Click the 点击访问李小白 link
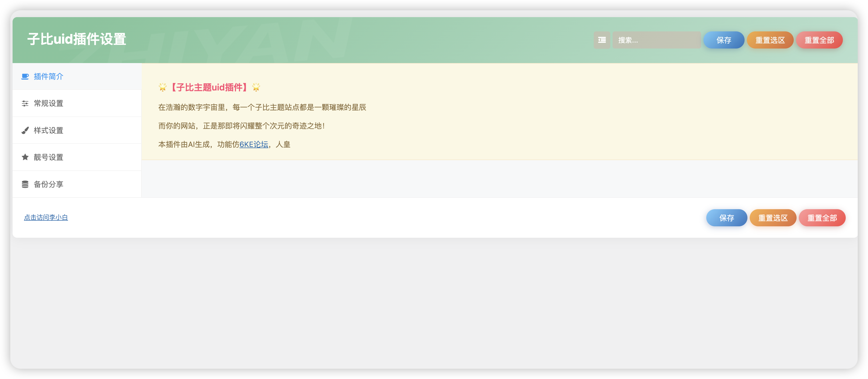 coord(45,217)
